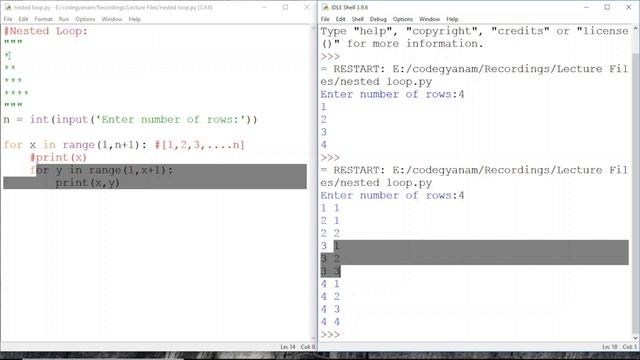Minimize the IDLE Shell window
This screenshot has height=360, width=640.
tap(586, 7)
